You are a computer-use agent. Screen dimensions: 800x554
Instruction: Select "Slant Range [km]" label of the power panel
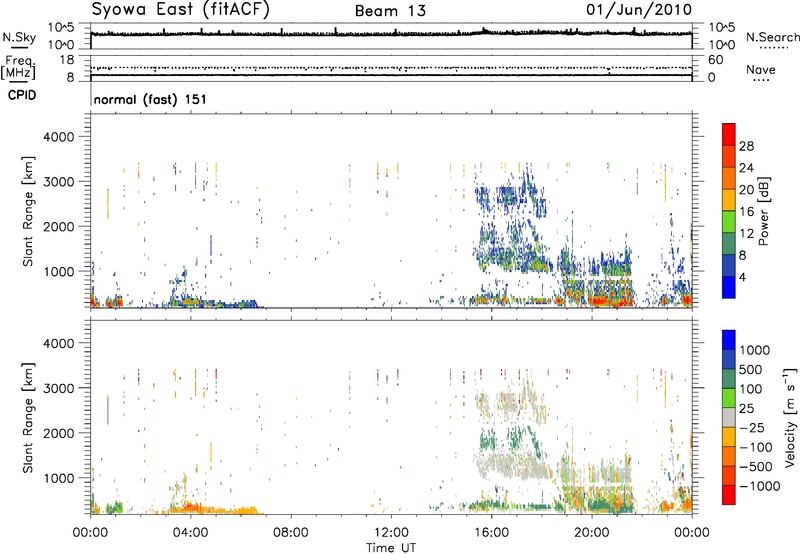point(28,211)
